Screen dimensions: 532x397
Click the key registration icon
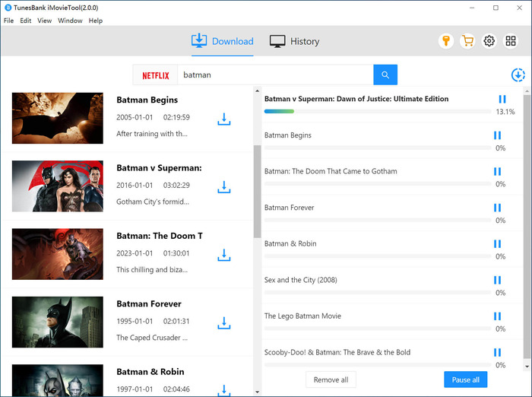click(x=446, y=41)
